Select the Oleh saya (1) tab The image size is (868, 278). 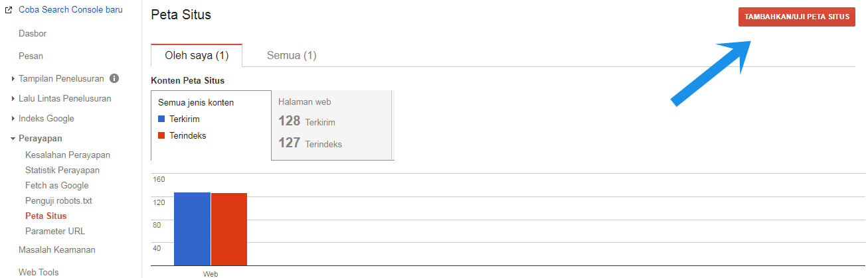(197, 56)
